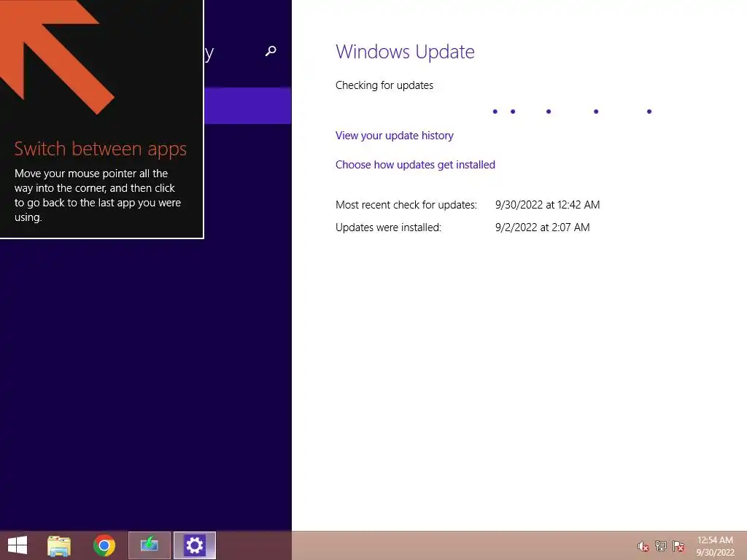This screenshot has height=560, width=747.
Task: Click the search magnifier icon in PC settings
Action: (x=271, y=51)
